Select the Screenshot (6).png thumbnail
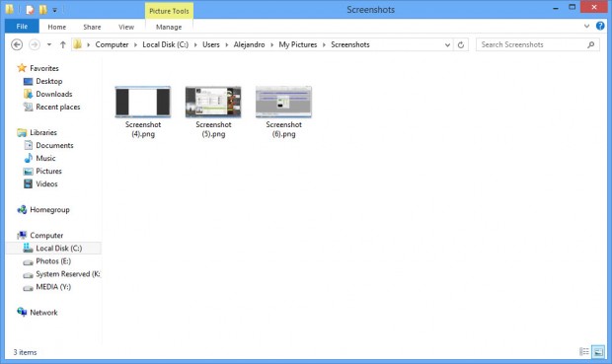 [283, 103]
